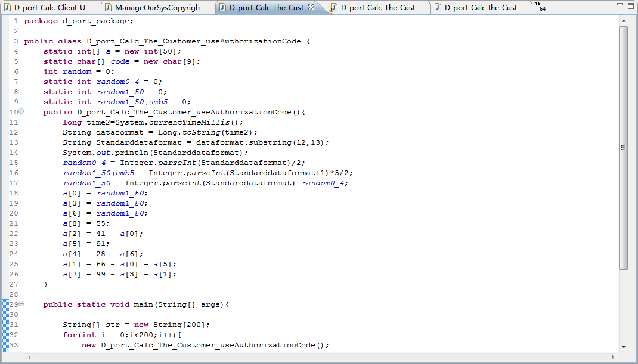Close the active D_port_Calc_The_Cust editor tab
The width and height of the screenshot is (638, 364).
tap(311, 7)
